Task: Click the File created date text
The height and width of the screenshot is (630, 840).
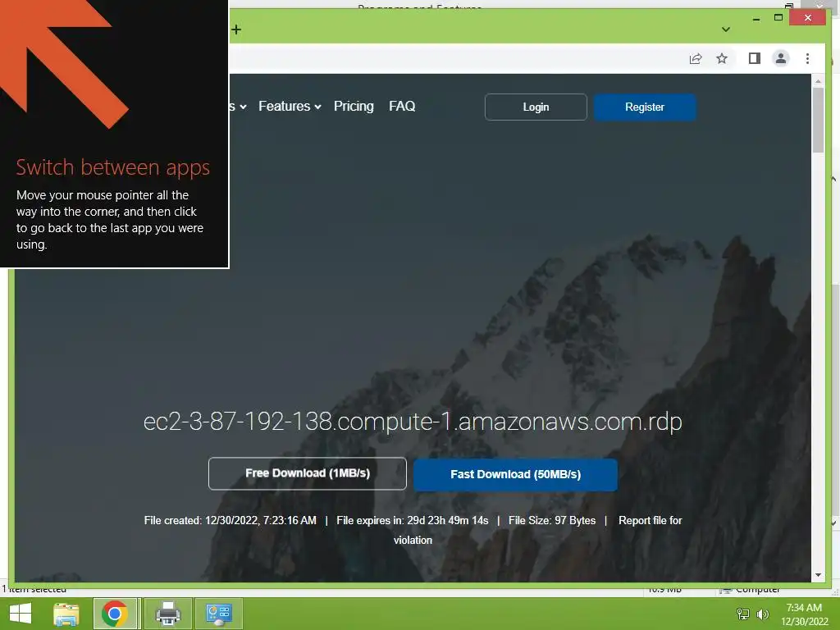Action: tap(231, 521)
